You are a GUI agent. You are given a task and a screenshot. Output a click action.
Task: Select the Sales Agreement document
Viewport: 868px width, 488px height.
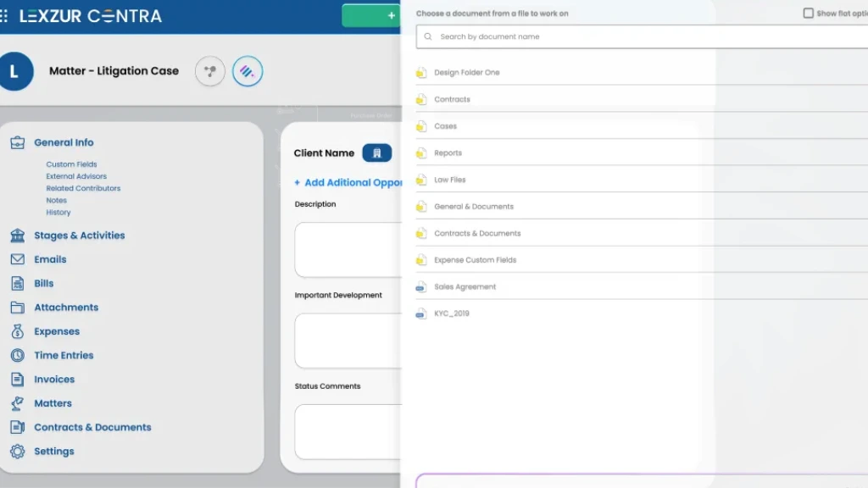[465, 287]
